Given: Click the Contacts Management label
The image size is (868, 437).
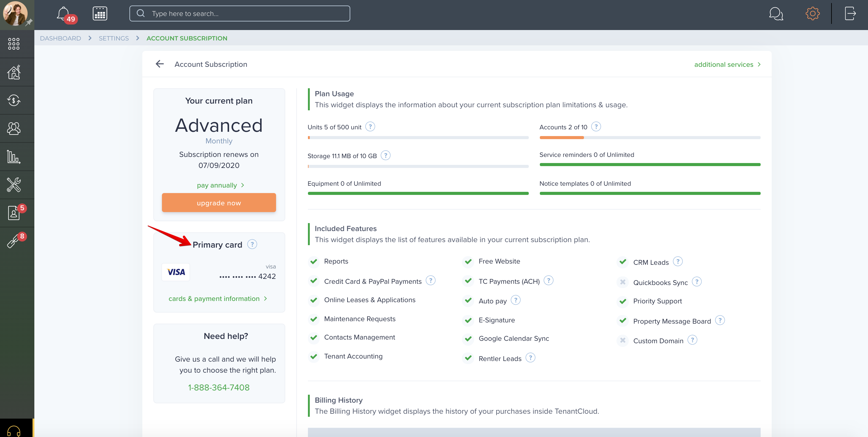Looking at the screenshot, I should click(x=359, y=337).
